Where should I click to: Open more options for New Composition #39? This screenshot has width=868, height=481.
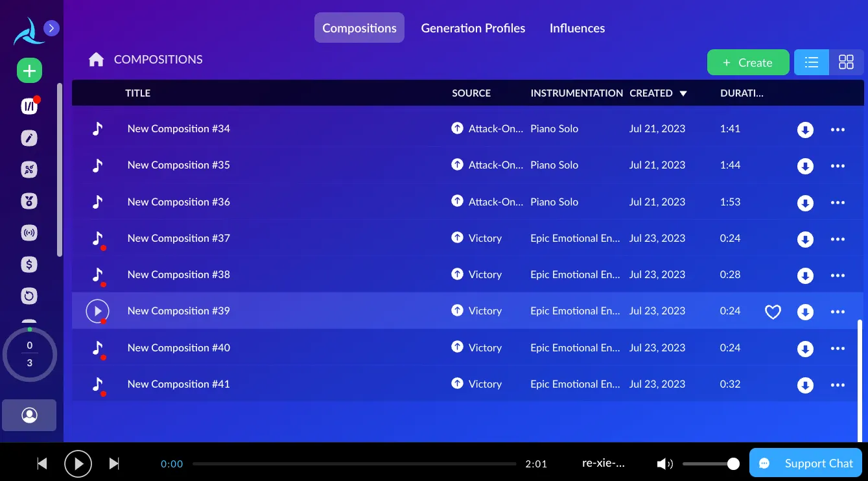click(838, 312)
